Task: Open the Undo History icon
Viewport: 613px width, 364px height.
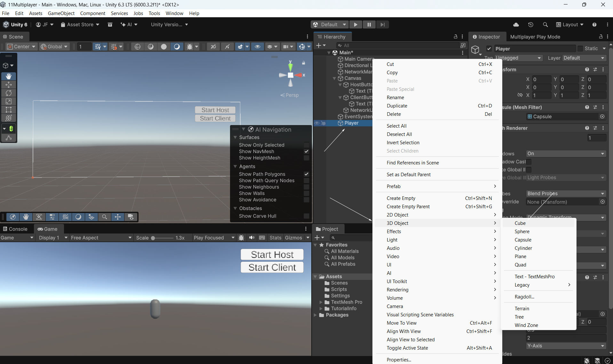Action: coord(531,25)
